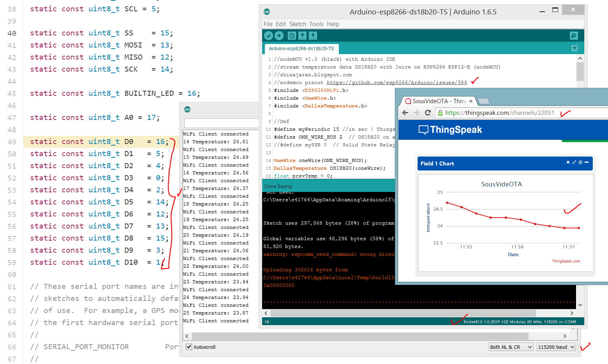Click the green padlock in address bar

(x=440, y=113)
